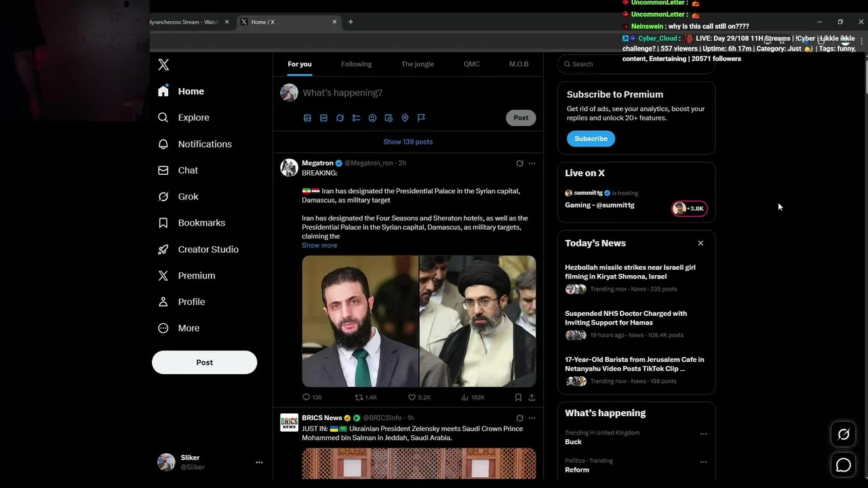Tag a location in the composer
Screen dimensions: 868x488
coord(405,118)
